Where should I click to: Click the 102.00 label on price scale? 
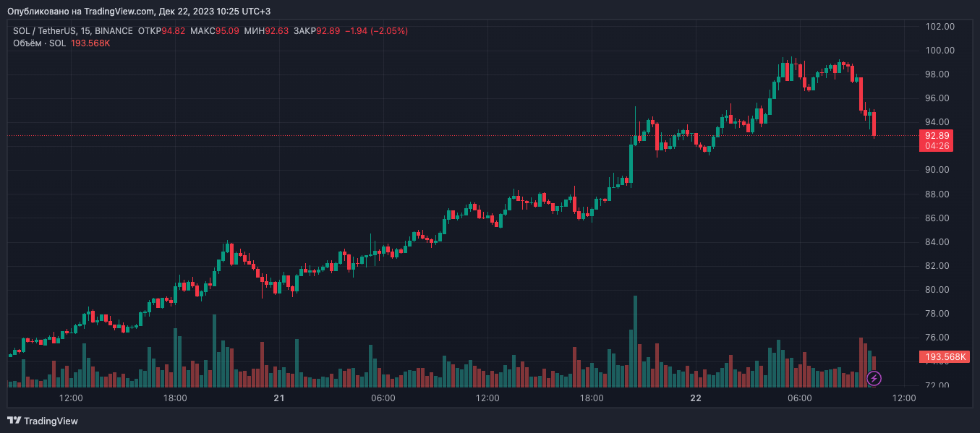[x=940, y=27]
